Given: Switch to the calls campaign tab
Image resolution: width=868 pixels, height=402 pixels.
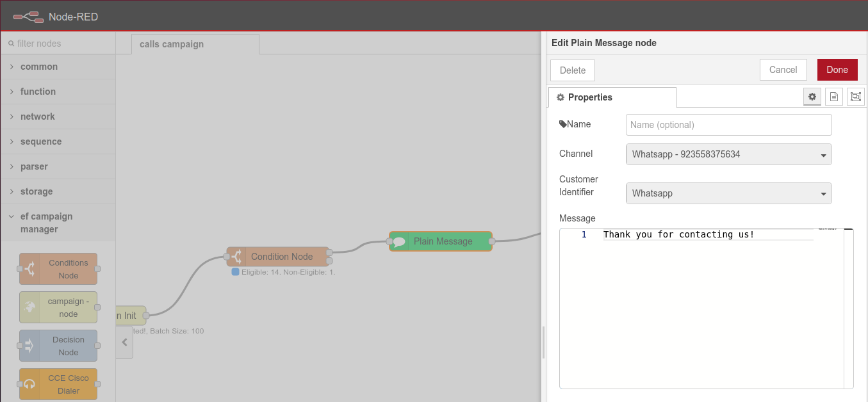Looking at the screenshot, I should [172, 44].
